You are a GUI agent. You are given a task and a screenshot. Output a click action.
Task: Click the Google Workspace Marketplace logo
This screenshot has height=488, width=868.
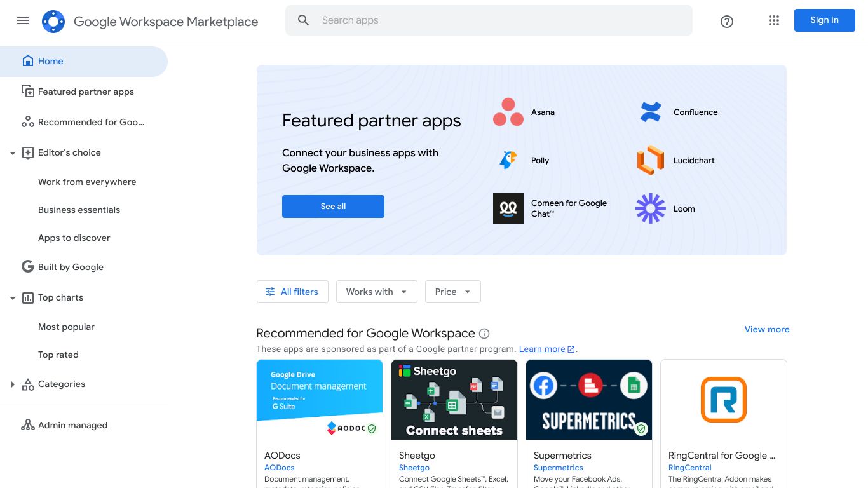tap(53, 22)
